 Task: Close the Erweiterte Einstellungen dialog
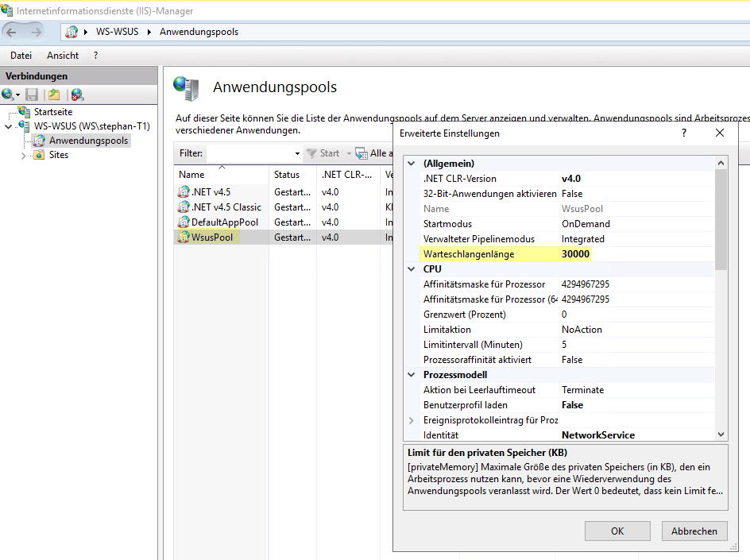(719, 133)
